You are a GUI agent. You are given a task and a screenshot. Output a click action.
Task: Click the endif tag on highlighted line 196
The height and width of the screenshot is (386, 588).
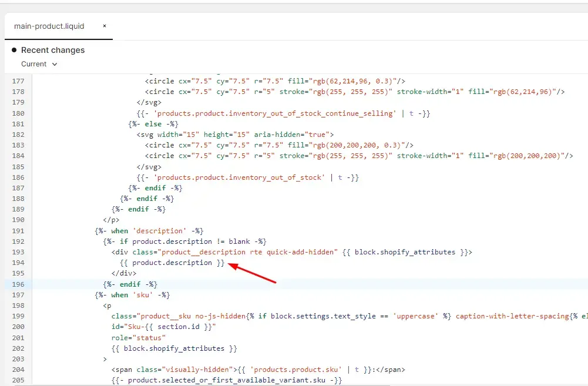130,284
